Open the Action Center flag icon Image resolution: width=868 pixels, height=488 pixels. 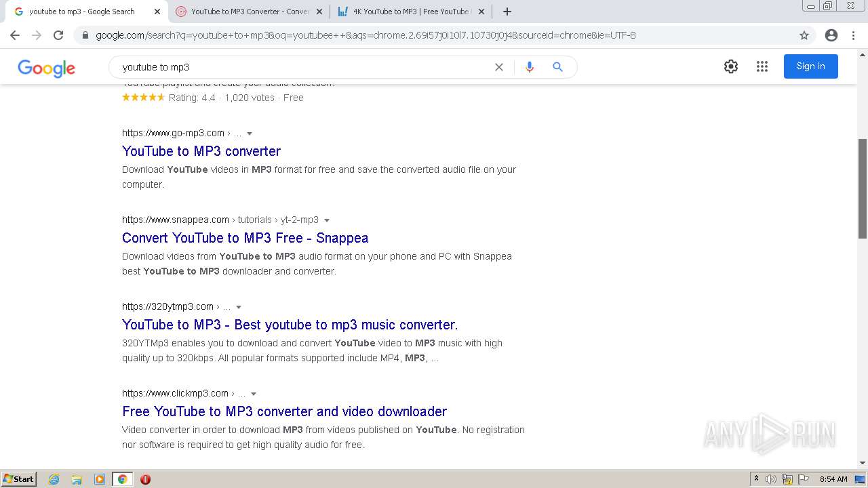[x=804, y=479]
